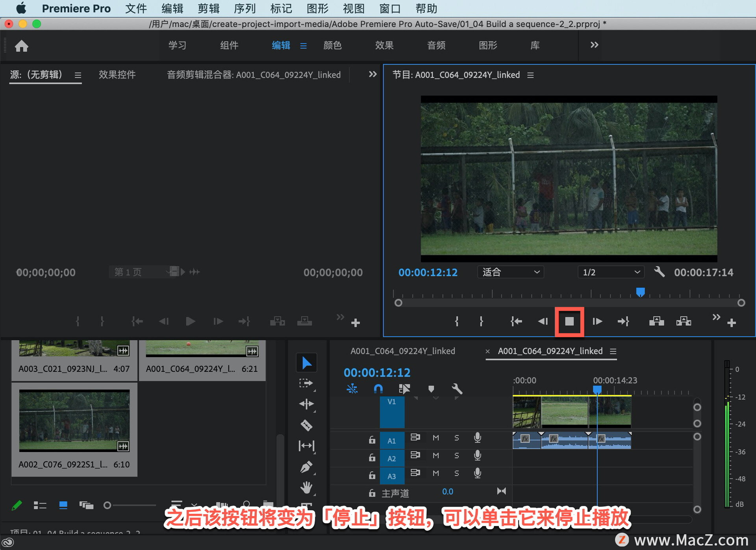Expand hidden workspaces with double chevron
This screenshot has height=550, width=756.
tap(594, 45)
